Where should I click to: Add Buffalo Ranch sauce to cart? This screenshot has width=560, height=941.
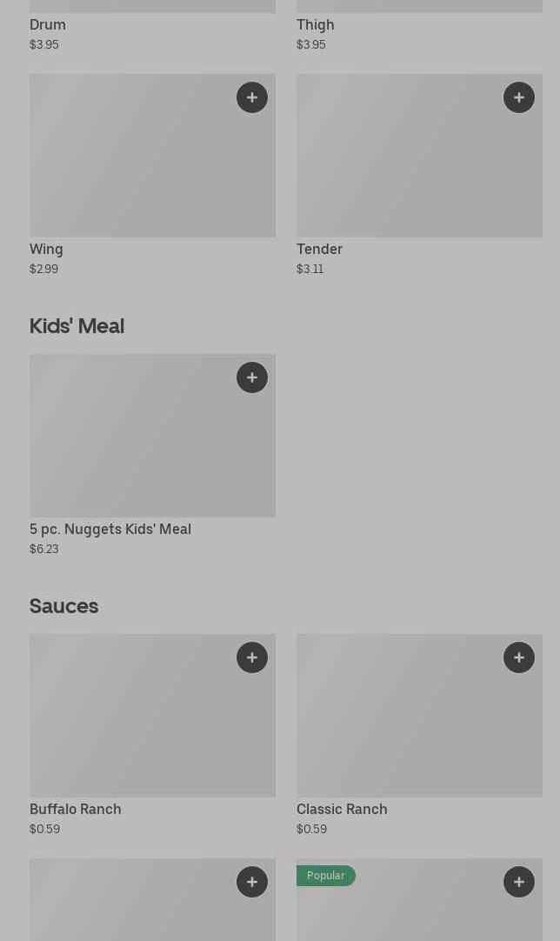[252, 657]
